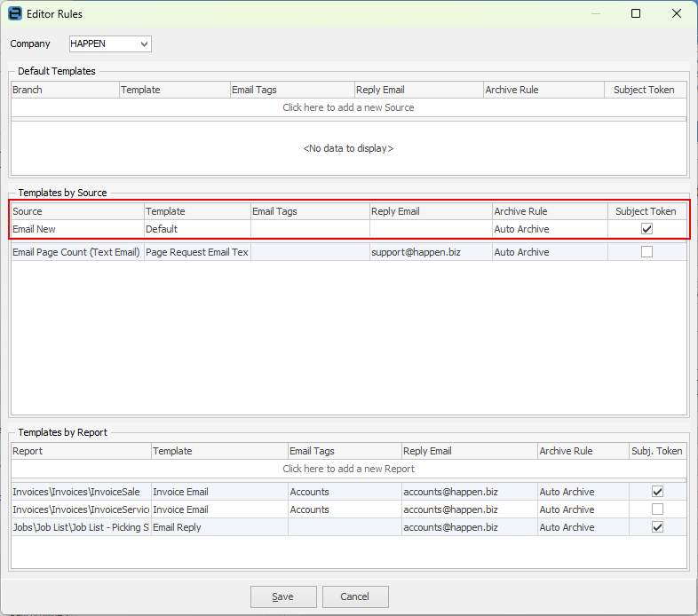Image resolution: width=698 pixels, height=616 pixels.
Task: Click Template column header in Default Templates
Action: tap(174, 90)
